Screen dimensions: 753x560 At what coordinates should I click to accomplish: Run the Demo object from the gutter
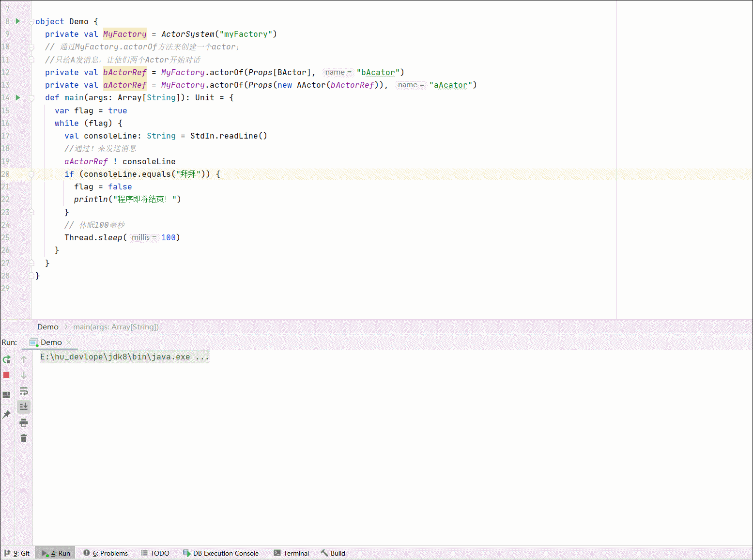point(18,21)
